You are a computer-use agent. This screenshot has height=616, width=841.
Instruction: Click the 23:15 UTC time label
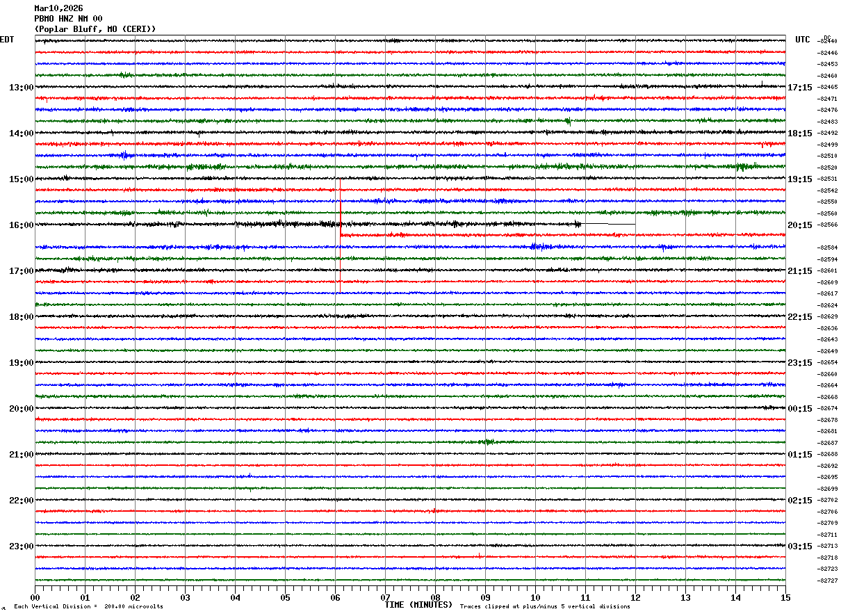800,363
